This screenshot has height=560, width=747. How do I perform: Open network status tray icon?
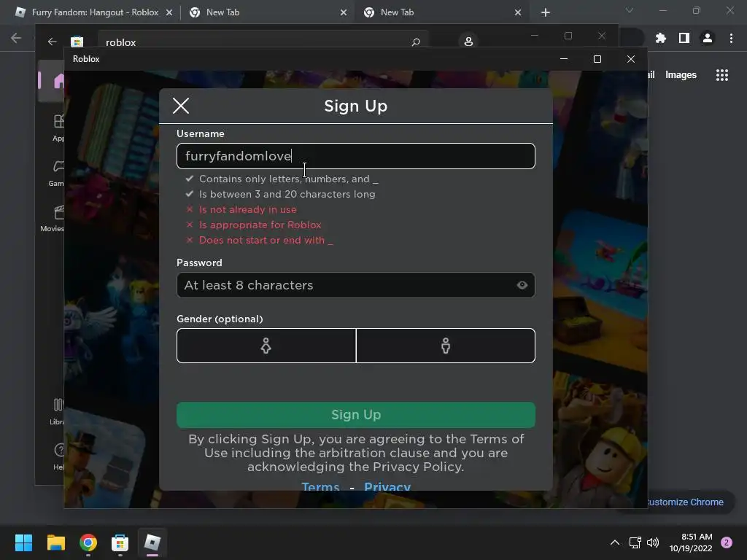pos(635,542)
